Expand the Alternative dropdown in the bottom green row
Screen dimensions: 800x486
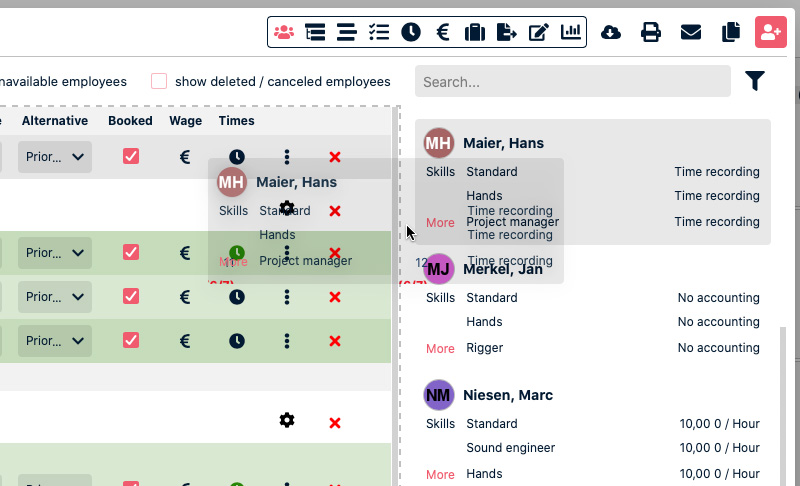[x=55, y=340]
